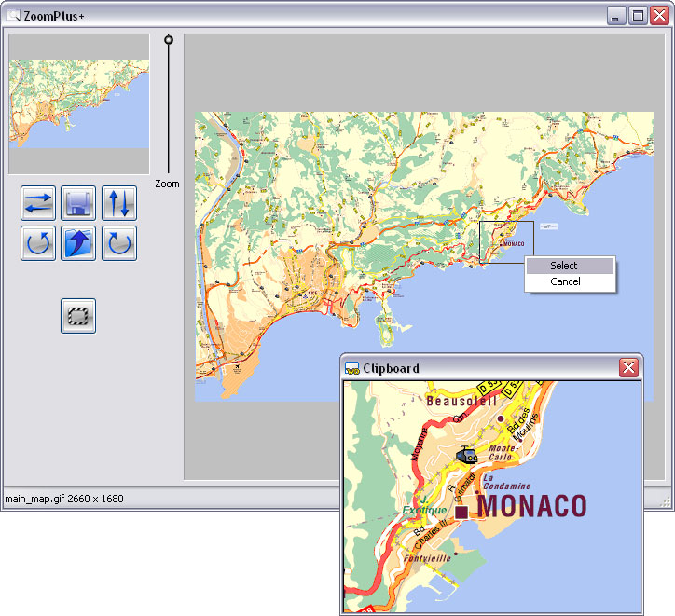Screen dimensions: 675x616
Task: Click the Clipboard window title icon
Action: coord(351,368)
